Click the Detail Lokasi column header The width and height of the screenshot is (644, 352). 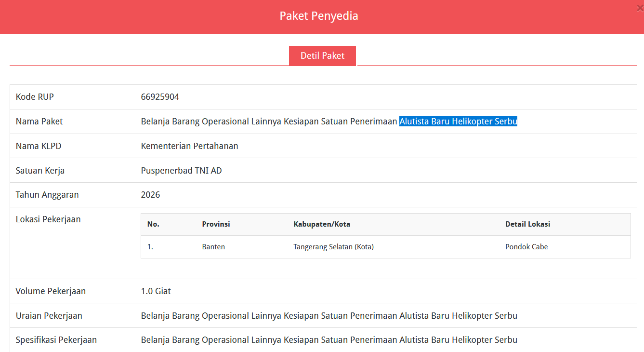pyautogui.click(x=527, y=224)
